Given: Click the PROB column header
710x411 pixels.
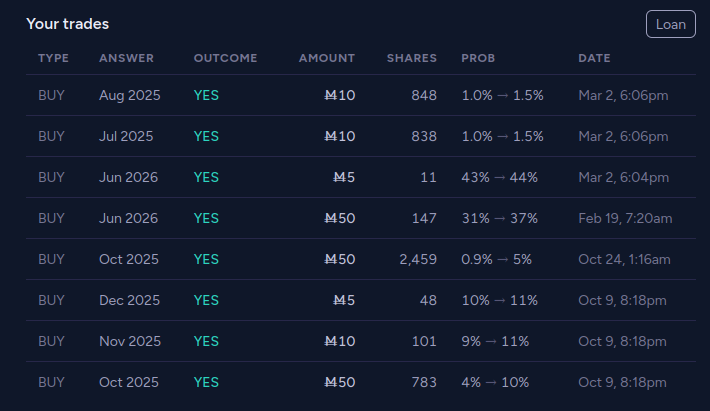Looking at the screenshot, I should tap(478, 58).
